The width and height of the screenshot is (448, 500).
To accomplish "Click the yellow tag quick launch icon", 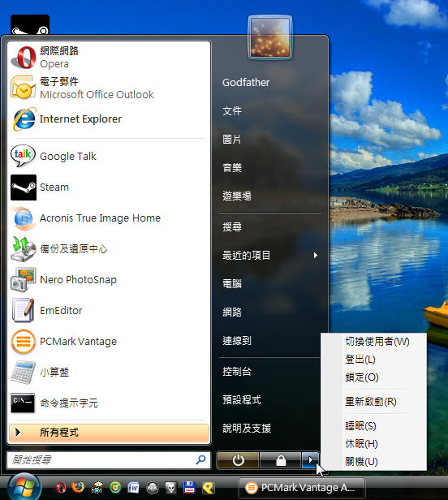I will 209,488.
